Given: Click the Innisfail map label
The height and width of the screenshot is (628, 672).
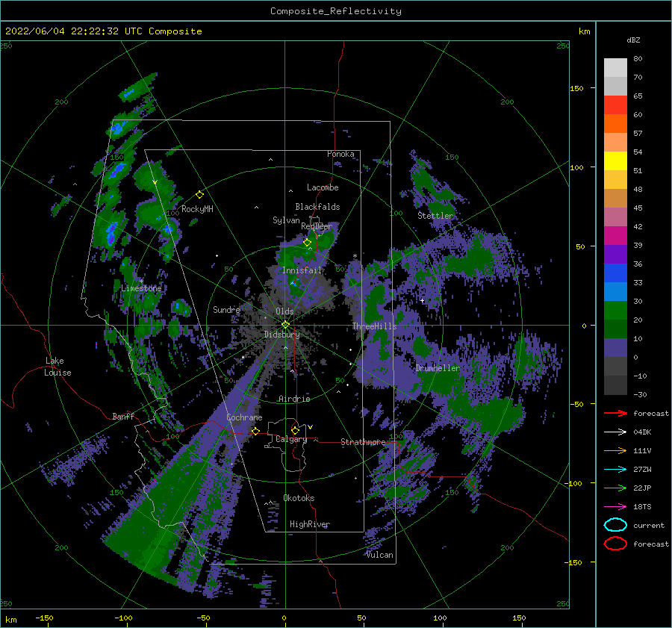Looking at the screenshot, I should 302,270.
